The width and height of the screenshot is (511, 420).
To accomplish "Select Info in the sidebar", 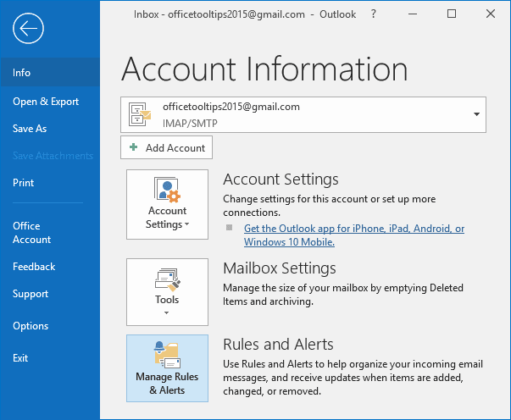I will pos(22,73).
